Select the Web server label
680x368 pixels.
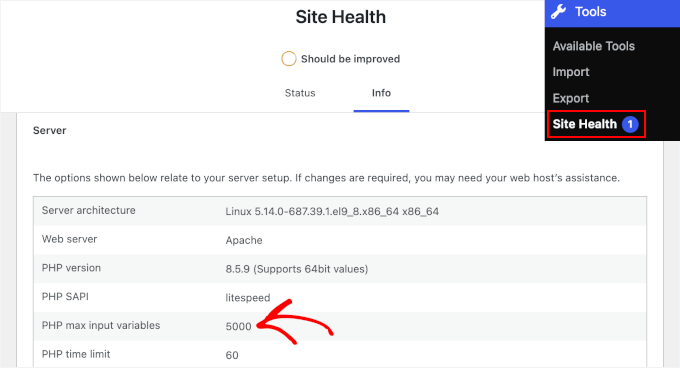point(69,239)
